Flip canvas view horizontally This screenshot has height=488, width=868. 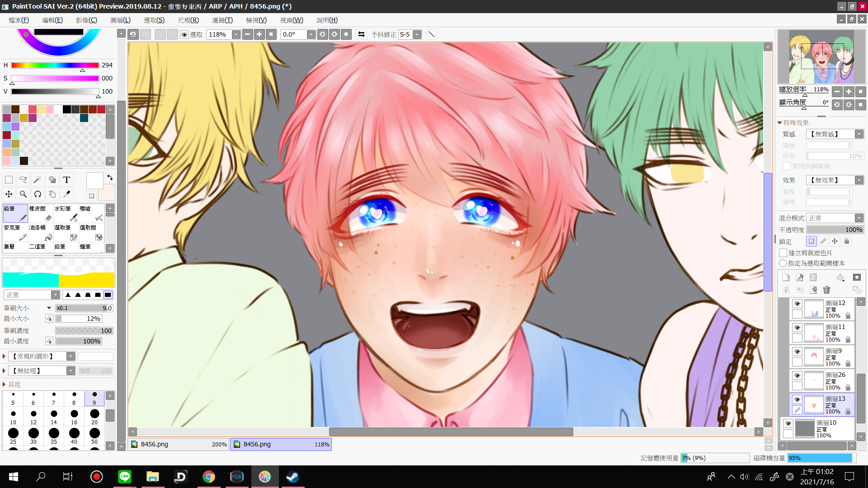[361, 34]
